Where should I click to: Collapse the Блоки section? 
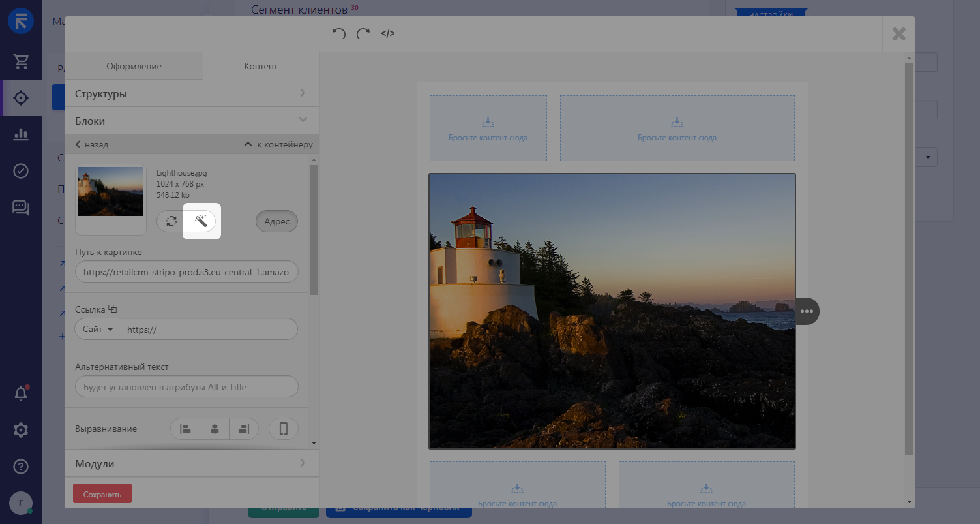(x=192, y=121)
